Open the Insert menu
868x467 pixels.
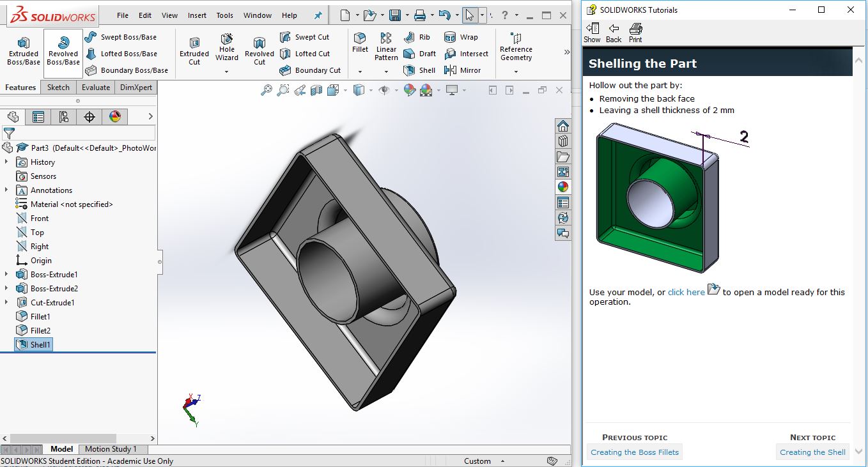pos(197,15)
